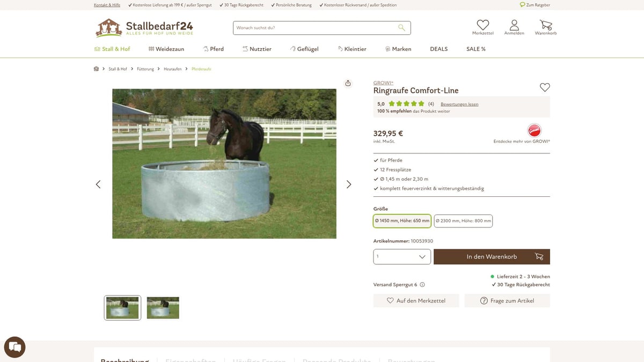Open chat bubble widget

tap(15, 347)
